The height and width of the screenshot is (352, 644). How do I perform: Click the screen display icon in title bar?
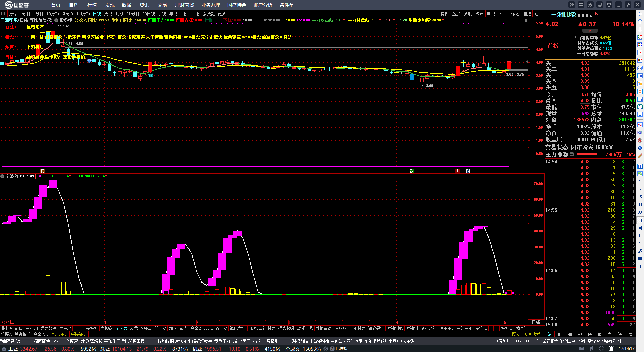tap(600, 5)
